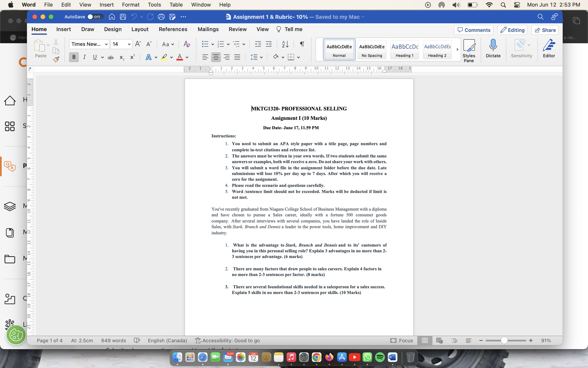
Task: Click Focus in the status bar
Action: (x=401, y=340)
